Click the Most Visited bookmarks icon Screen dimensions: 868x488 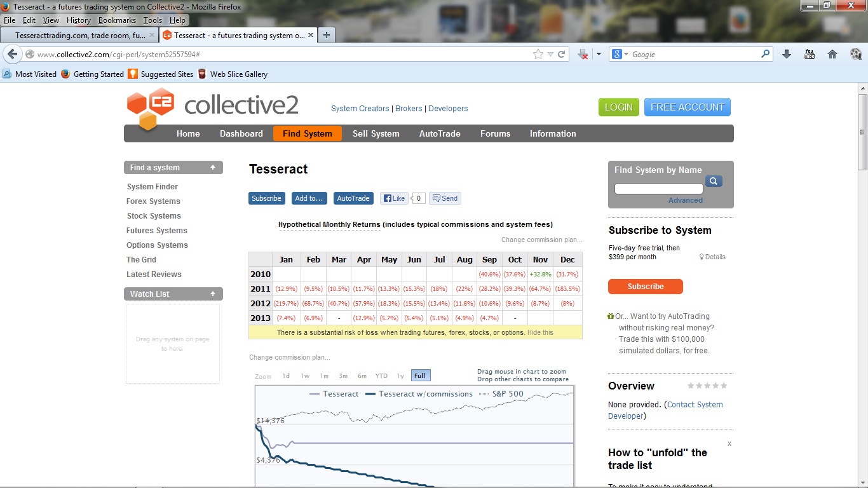pos(7,74)
